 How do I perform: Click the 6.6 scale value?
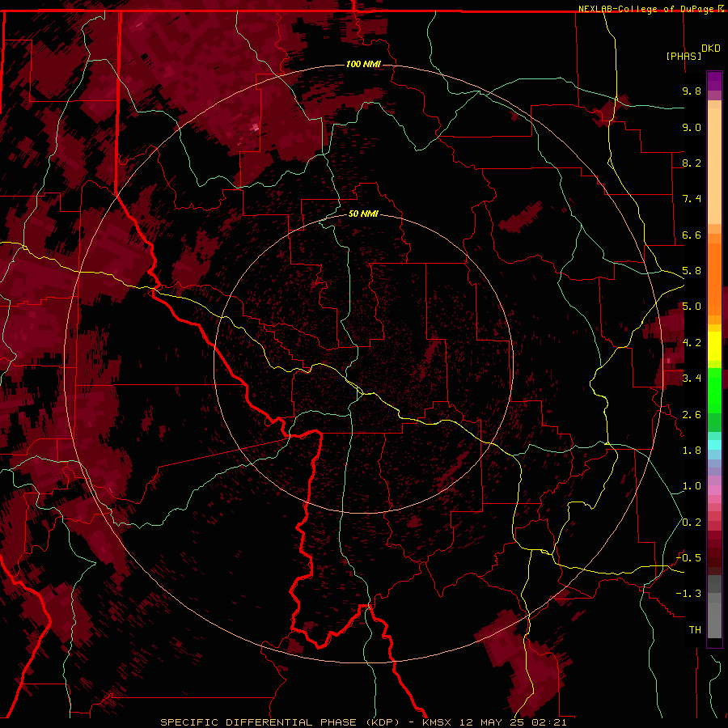pyautogui.click(x=692, y=235)
